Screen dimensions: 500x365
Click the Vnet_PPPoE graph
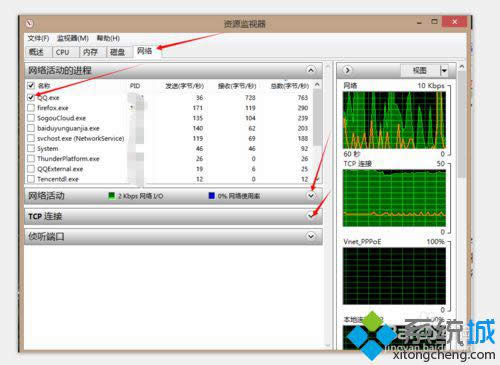tap(394, 276)
